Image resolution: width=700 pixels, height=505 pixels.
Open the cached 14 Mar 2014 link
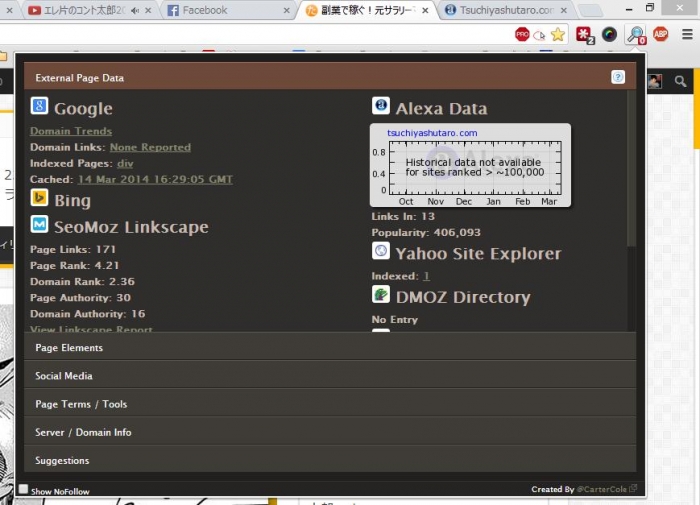click(155, 179)
